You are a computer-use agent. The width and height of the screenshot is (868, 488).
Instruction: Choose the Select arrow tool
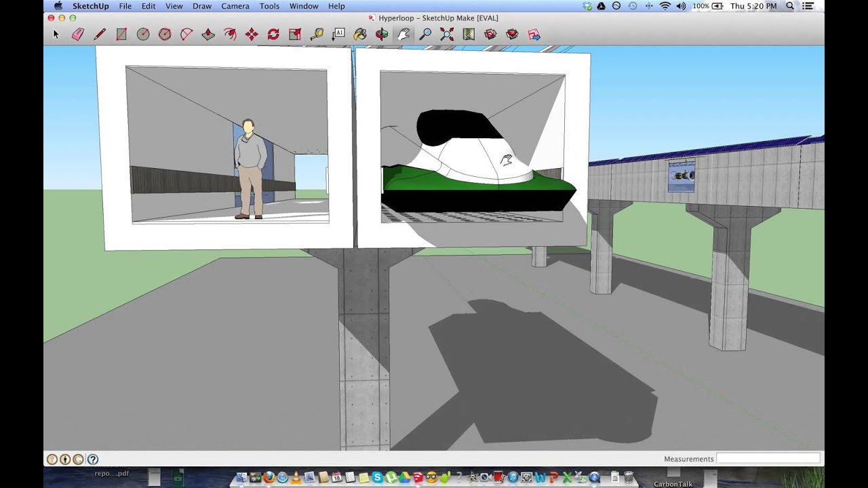(56, 34)
